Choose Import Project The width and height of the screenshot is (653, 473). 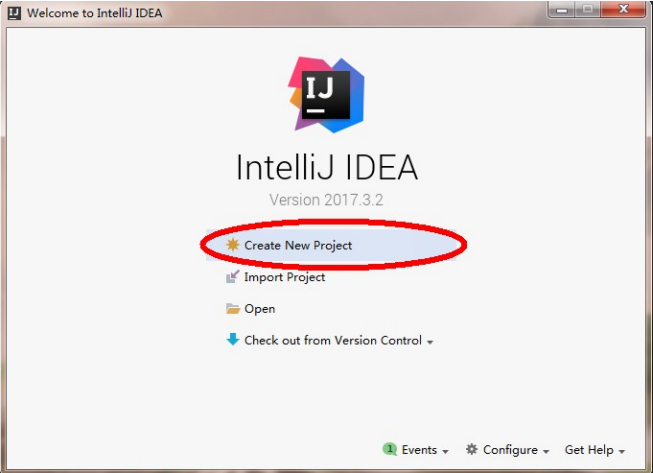click(284, 277)
